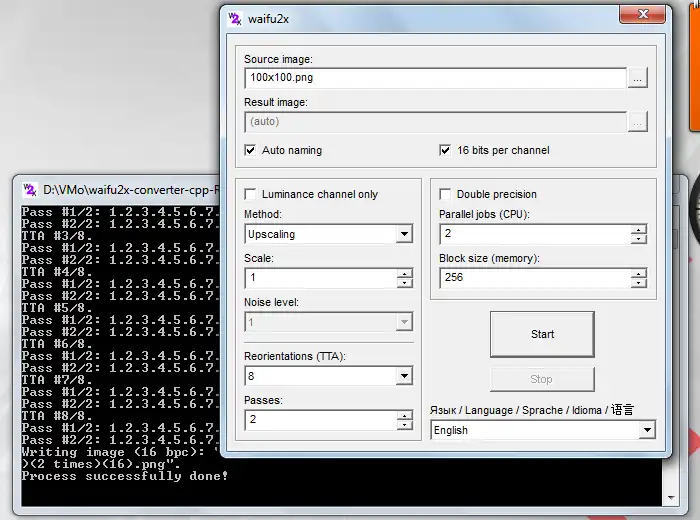
Task: Click the disabled Result image (auto) field
Action: (436, 122)
